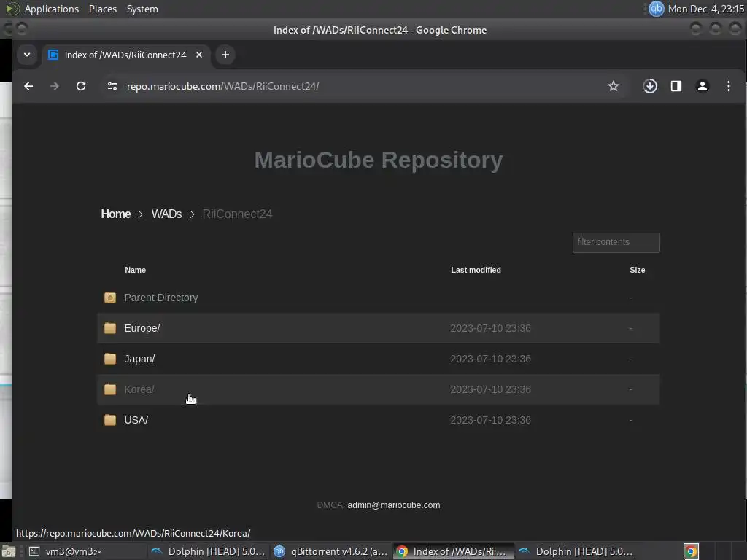Click the Index of /WADs/Rii... taskbar button
This screenshot has width=747, height=560.
coord(453,551)
